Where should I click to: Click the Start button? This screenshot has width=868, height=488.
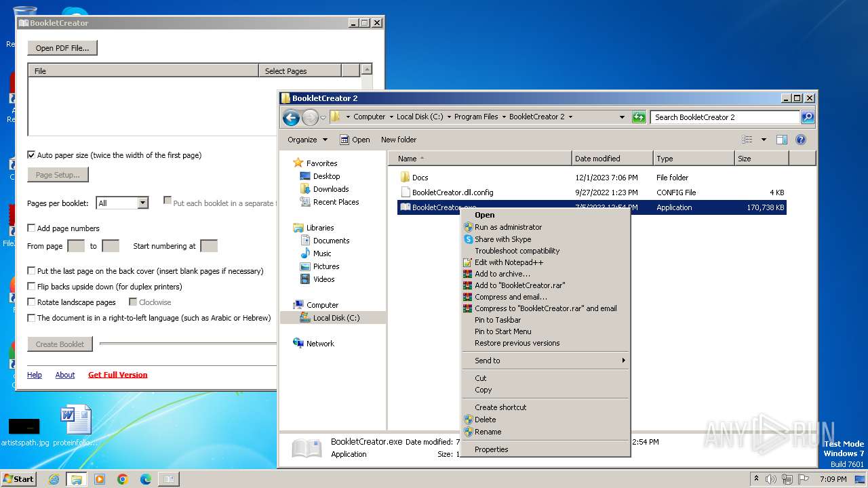18,479
